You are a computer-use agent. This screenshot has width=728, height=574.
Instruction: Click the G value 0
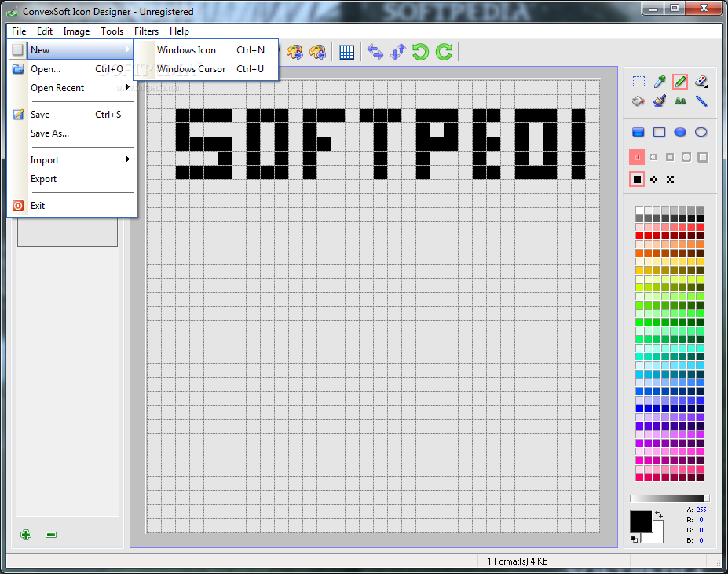701,530
